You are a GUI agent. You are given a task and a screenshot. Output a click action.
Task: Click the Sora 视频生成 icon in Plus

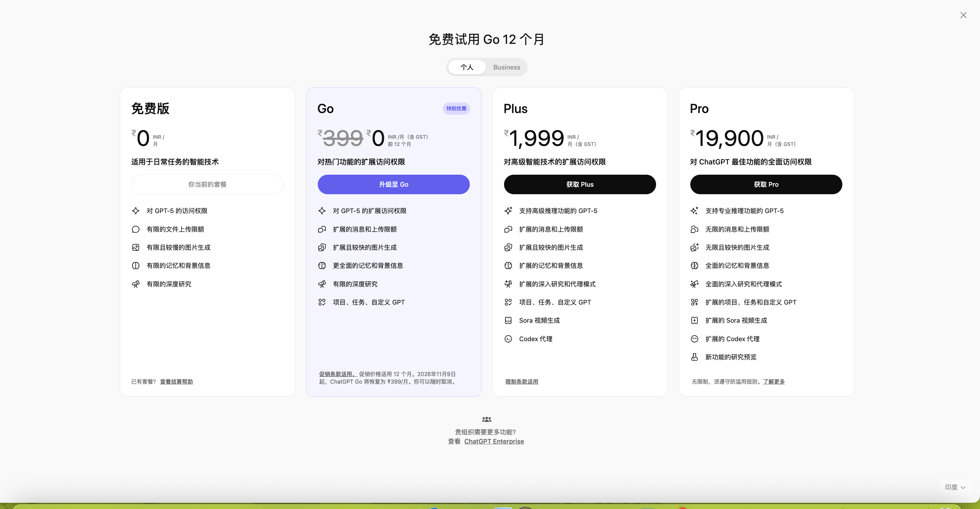point(508,321)
